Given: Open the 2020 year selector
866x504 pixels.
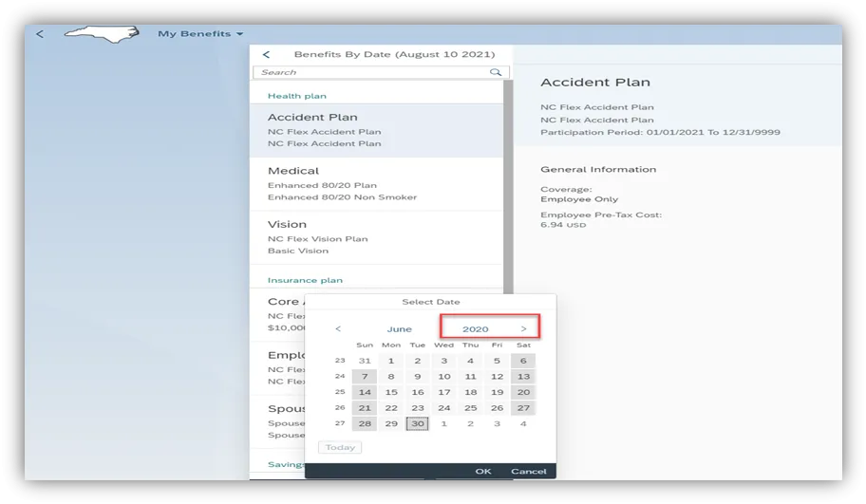Looking at the screenshot, I should pos(476,329).
